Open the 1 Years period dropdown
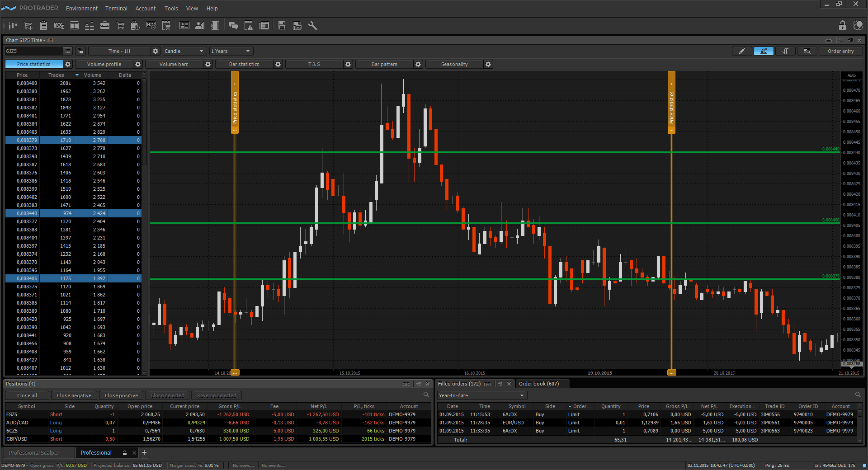This screenshot has width=868, height=470. 231,51
